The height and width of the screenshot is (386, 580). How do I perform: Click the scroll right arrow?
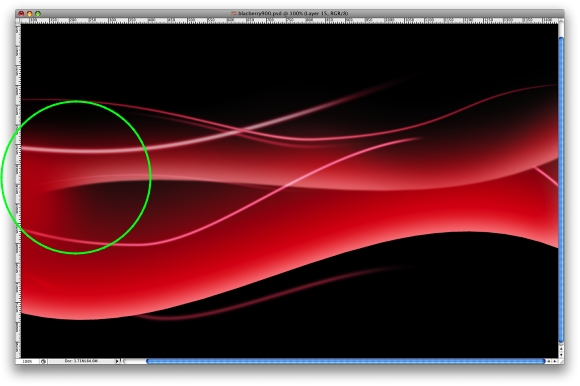point(554,361)
